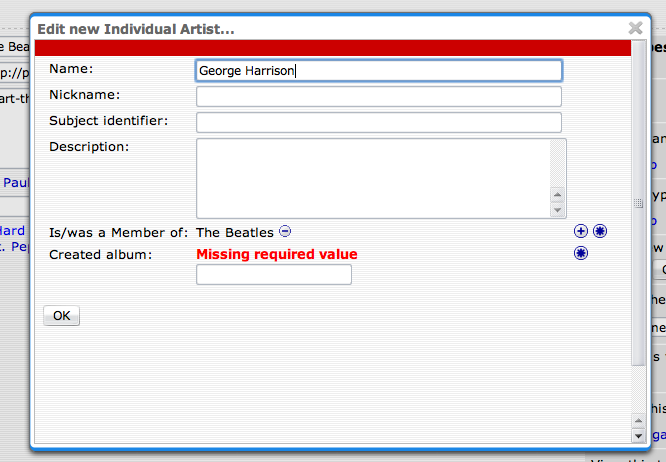Image resolution: width=666 pixels, height=462 pixels.
Task: Select the Subject identifier input box
Action: pyautogui.click(x=379, y=122)
